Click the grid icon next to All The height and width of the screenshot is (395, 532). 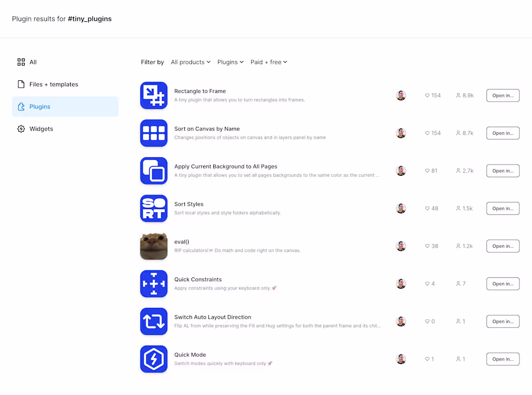[21, 62]
